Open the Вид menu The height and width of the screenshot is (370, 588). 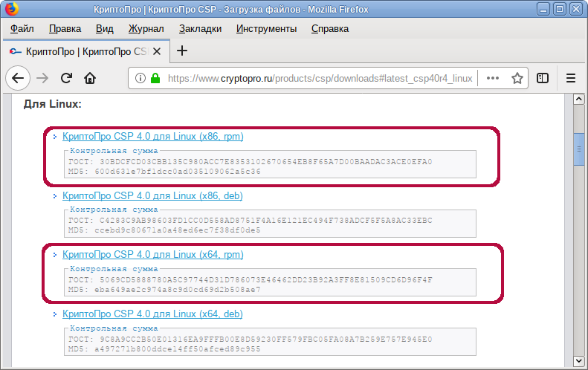click(x=104, y=28)
